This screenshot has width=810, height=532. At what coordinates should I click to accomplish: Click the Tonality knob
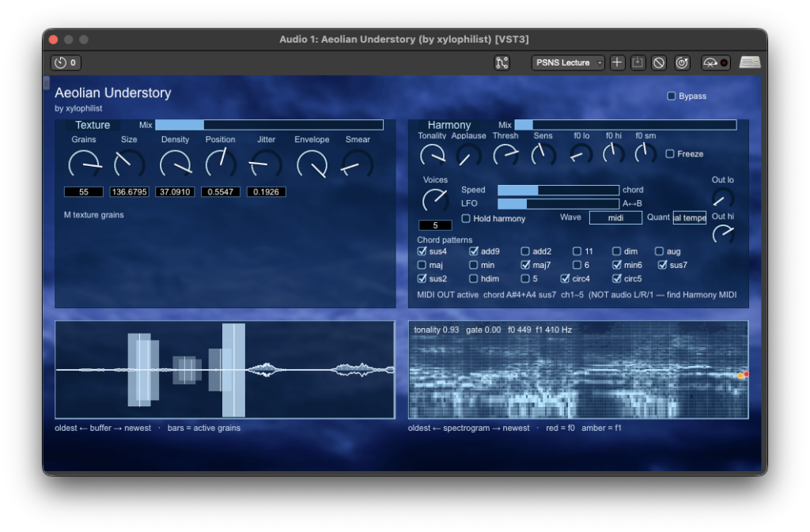pos(432,155)
